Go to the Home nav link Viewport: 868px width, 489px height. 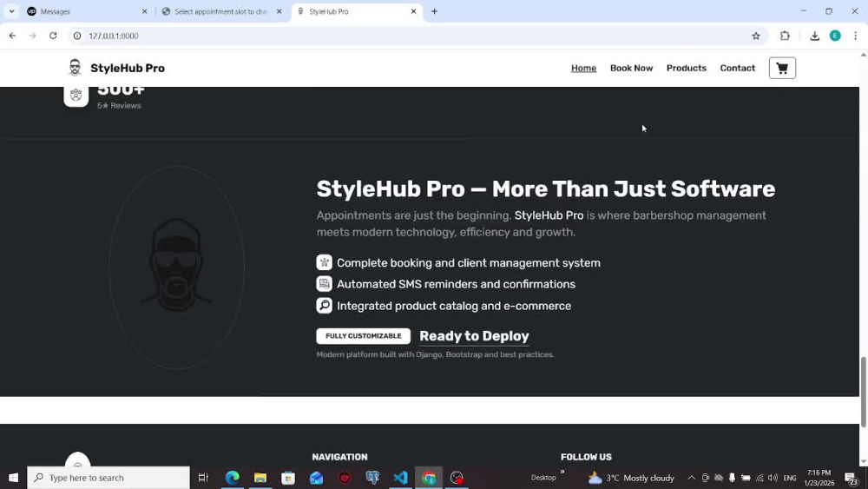(x=583, y=68)
